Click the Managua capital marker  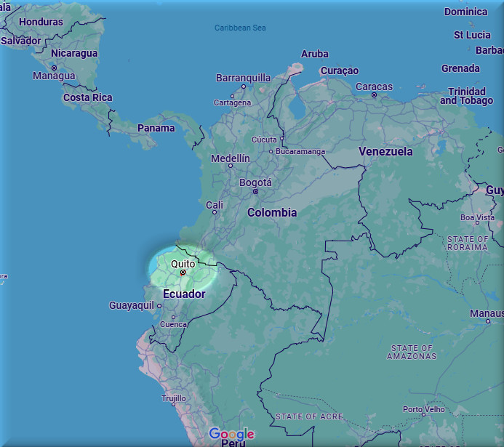(x=54, y=68)
